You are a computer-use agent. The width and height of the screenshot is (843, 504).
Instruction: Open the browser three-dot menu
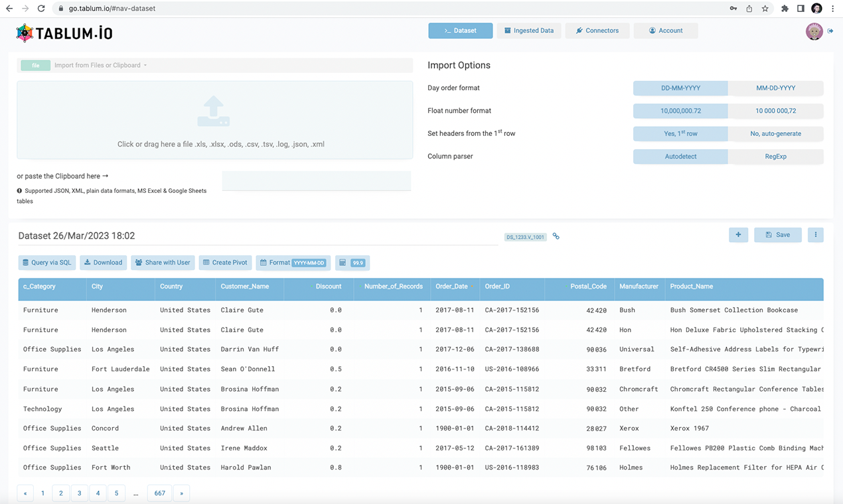click(832, 9)
